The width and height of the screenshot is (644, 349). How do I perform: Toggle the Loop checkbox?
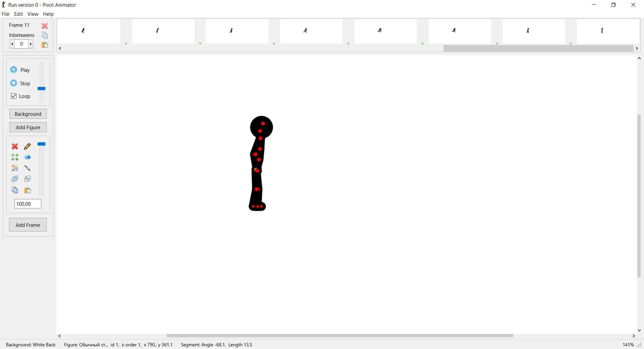point(13,96)
